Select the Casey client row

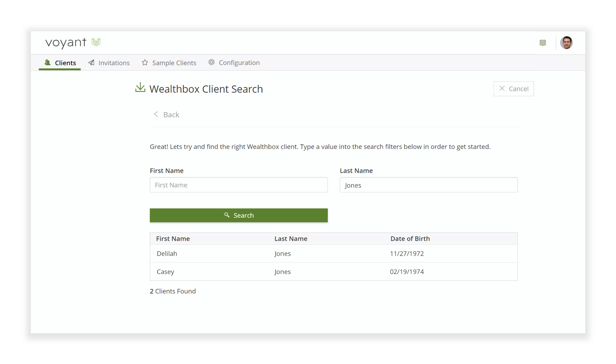click(x=334, y=272)
